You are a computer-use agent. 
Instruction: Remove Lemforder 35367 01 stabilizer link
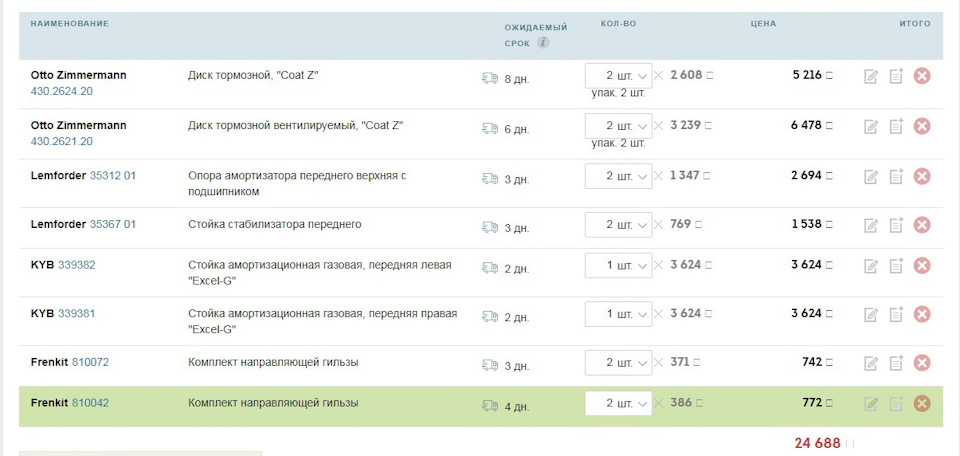point(922,225)
